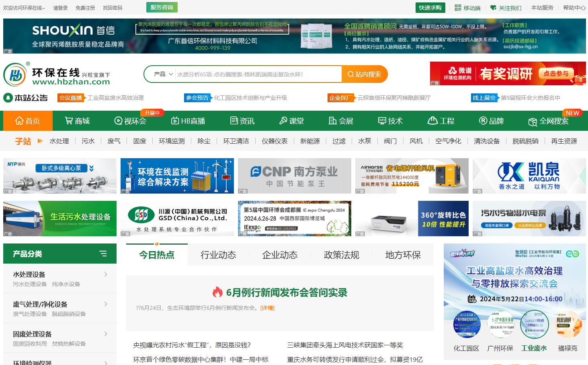Switch to 政策法规 tab
The width and height of the screenshot is (588, 365).
click(x=341, y=255)
